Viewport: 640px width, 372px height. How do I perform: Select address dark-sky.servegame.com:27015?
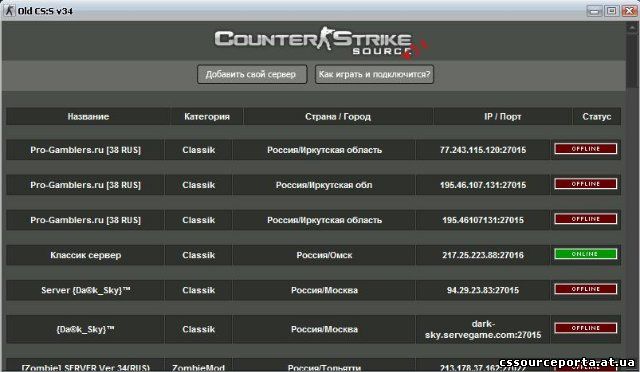coord(483,329)
